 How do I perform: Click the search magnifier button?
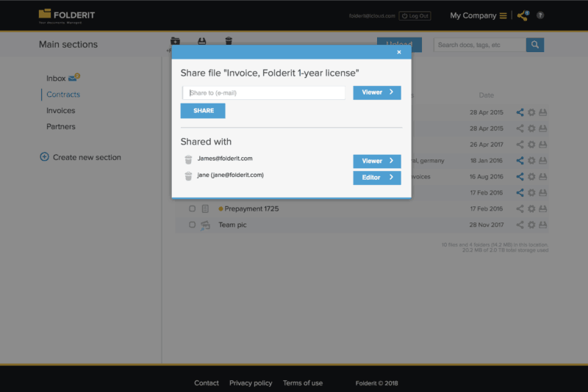535,45
